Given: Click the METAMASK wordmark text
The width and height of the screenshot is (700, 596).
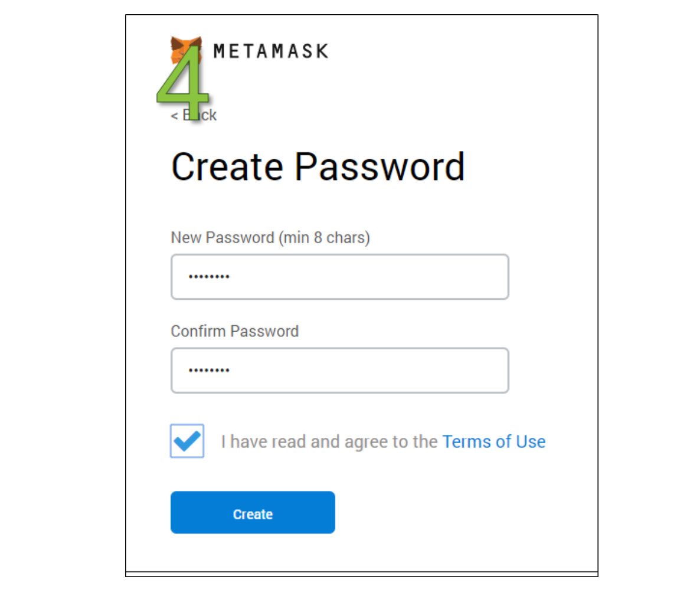Looking at the screenshot, I should coord(270,51).
